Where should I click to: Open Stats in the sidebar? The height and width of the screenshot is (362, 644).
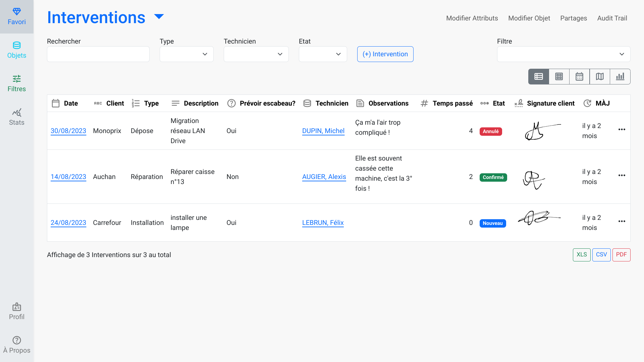(x=16, y=117)
